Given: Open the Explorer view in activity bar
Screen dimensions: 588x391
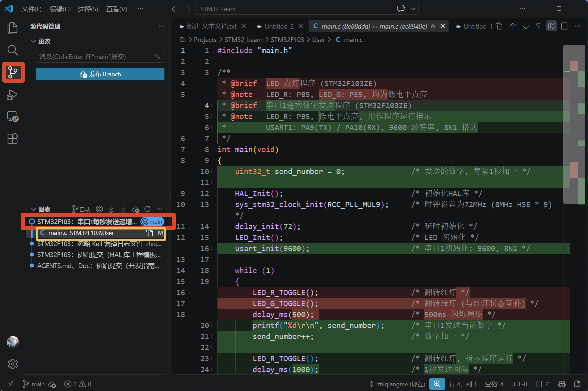Looking at the screenshot, I should click(13, 28).
